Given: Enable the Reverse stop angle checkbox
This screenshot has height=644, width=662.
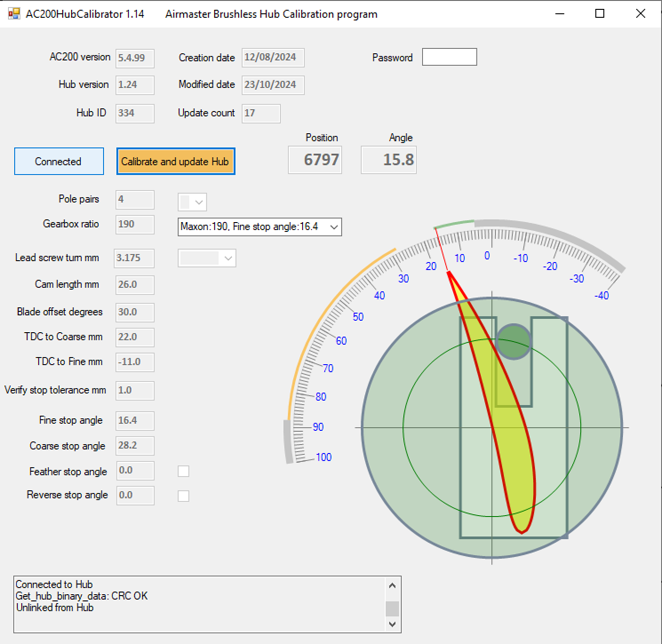Looking at the screenshot, I should click(x=183, y=496).
